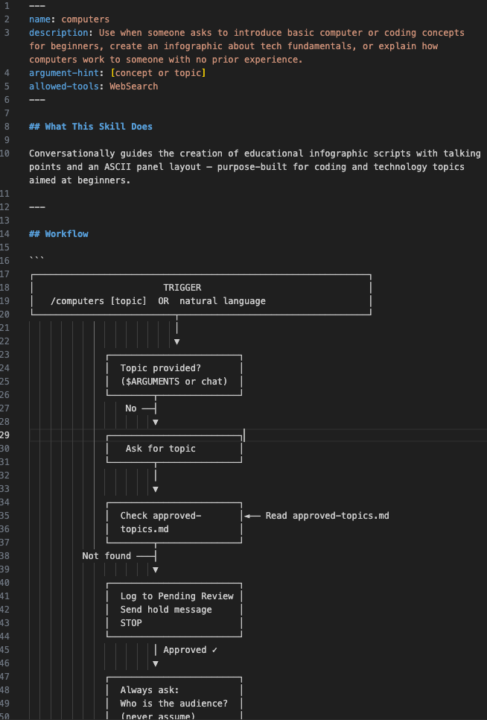Click the 'Approved ✓' label
Screen dimensions: 487x720
(190, 650)
